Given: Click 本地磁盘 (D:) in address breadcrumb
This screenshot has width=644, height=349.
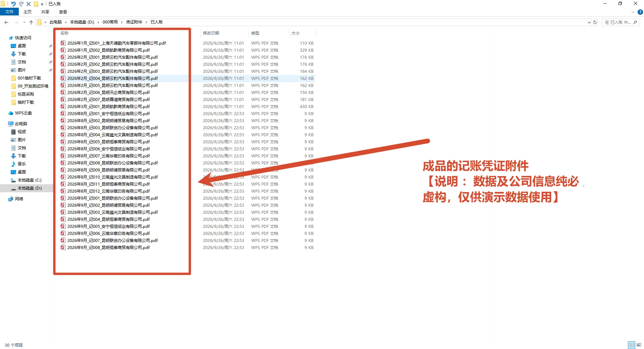Looking at the screenshot, I should [x=82, y=22].
